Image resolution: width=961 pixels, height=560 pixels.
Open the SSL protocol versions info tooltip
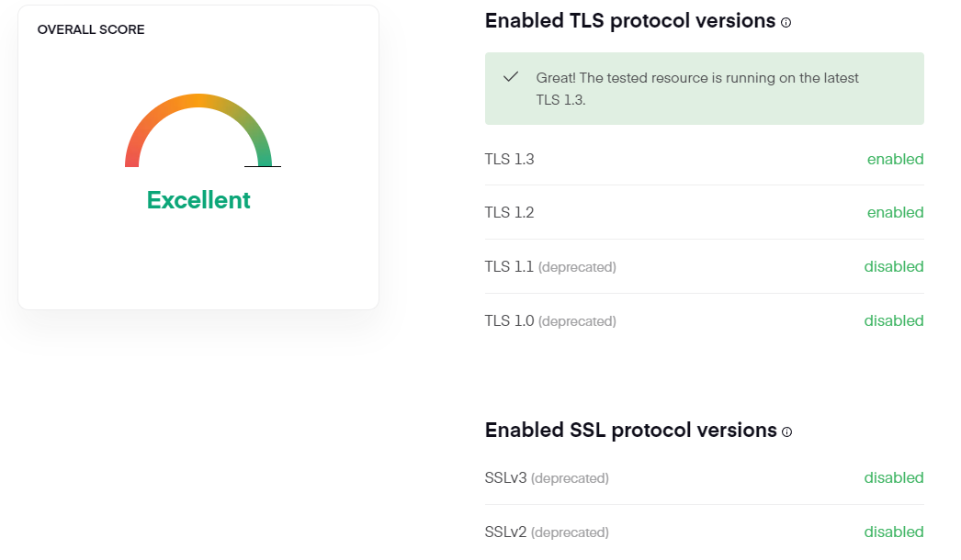786,431
